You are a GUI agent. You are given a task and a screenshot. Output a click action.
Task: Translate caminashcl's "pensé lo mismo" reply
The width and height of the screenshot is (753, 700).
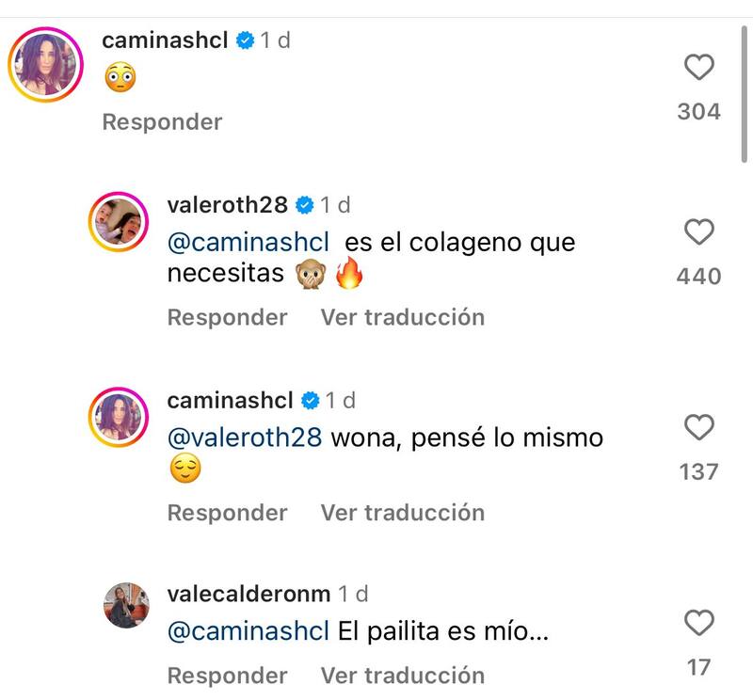402,513
